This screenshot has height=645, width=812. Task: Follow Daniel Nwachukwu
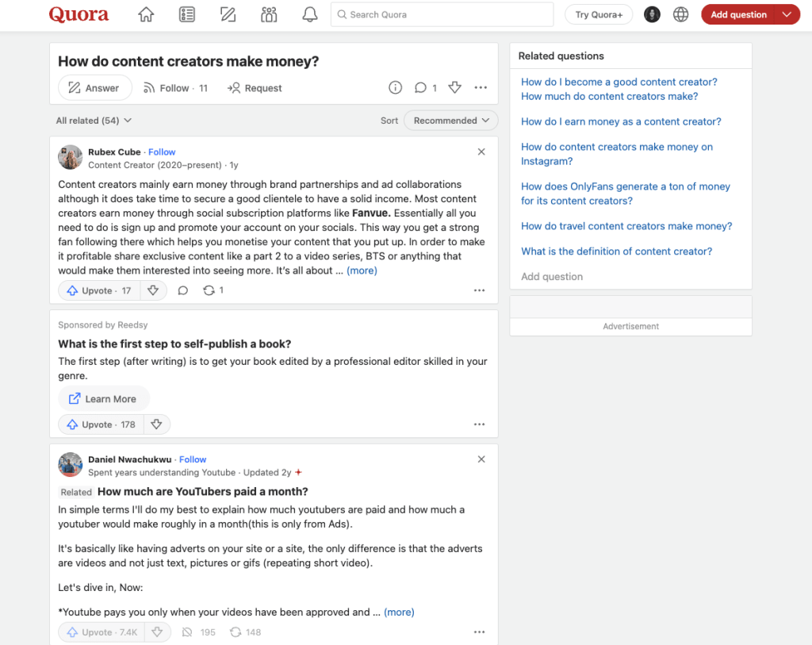[x=193, y=459]
